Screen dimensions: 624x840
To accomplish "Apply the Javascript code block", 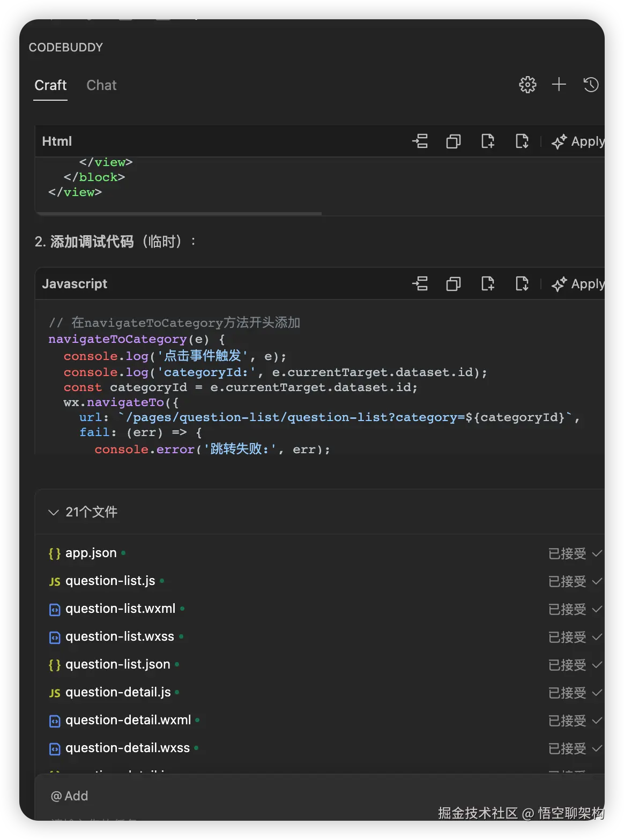I will point(578,284).
